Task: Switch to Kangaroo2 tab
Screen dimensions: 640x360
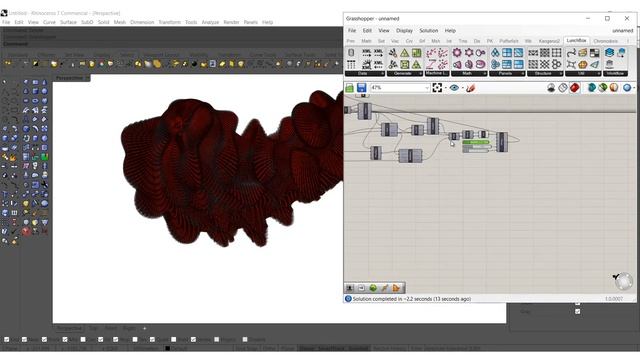Action: [x=549, y=41]
